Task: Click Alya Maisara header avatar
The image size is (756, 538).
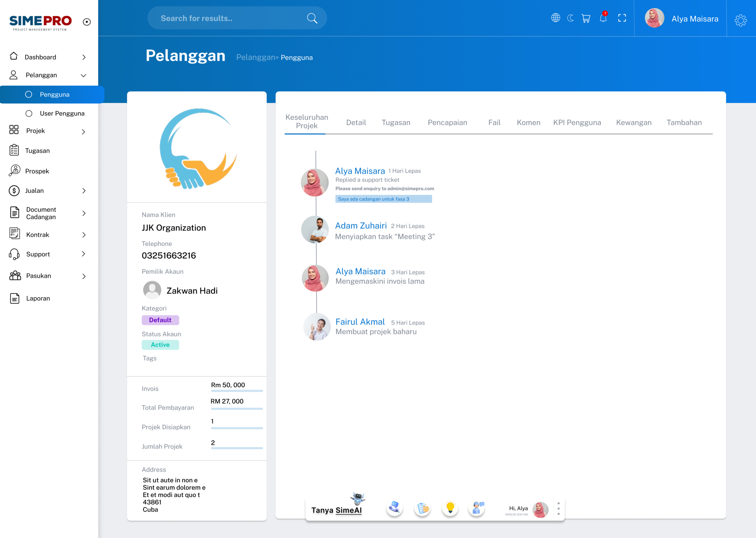Action: pos(654,18)
